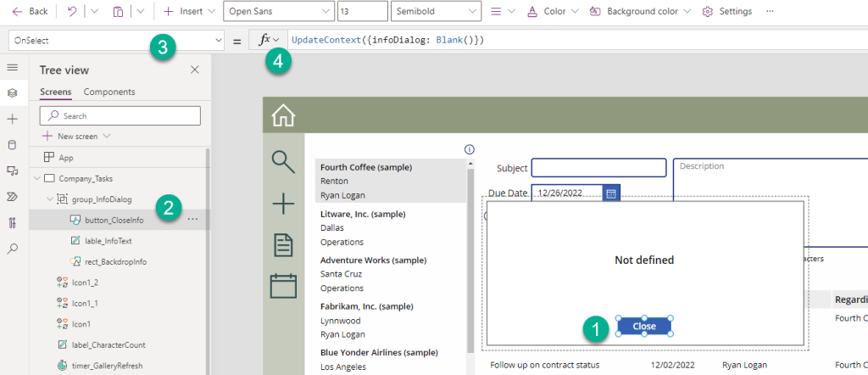
Task: Toggle the hamburger menu in left rail
Action: pos(12,68)
